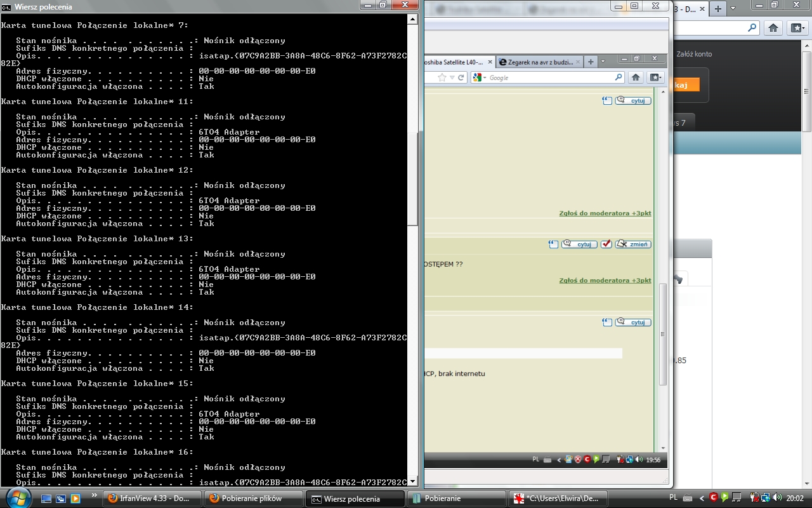Open the tab list dropdown in the right browser
812x508 pixels.
(733, 9)
